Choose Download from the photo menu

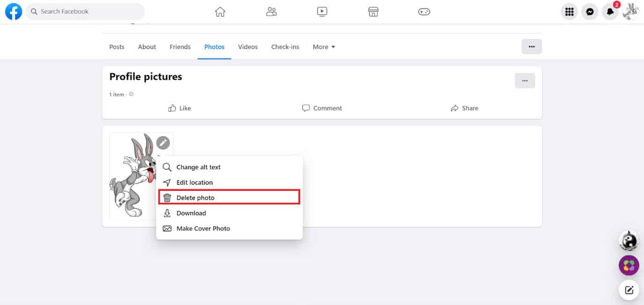[229, 213]
